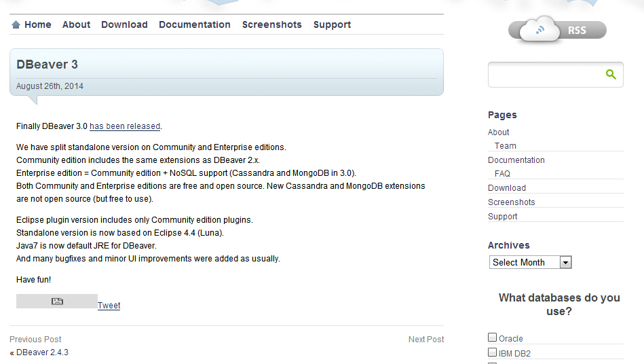644x364 pixels.
Task: Open the FAQ sidebar link
Action: tap(502, 174)
